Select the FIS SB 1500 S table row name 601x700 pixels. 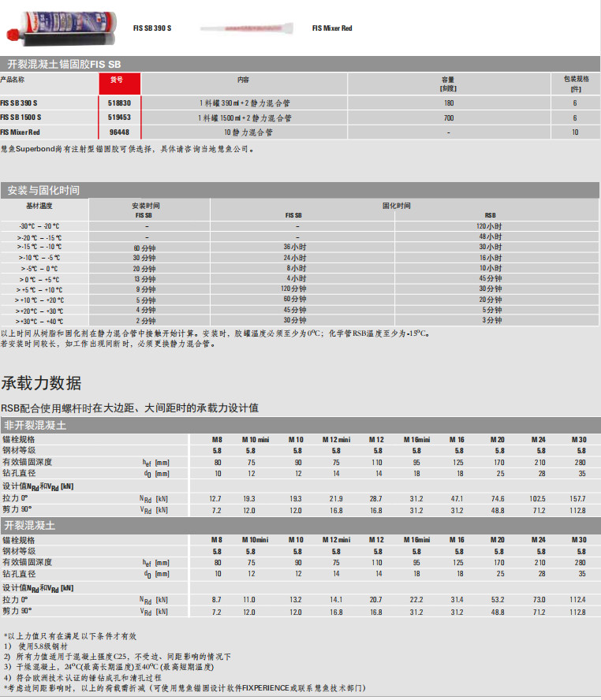coord(21,117)
